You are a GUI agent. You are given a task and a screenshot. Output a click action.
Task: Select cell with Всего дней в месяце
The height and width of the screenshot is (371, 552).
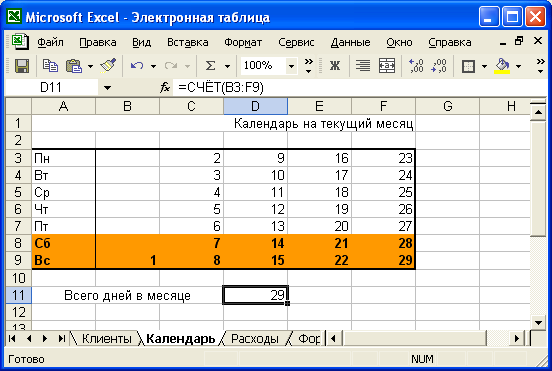pyautogui.click(x=127, y=295)
